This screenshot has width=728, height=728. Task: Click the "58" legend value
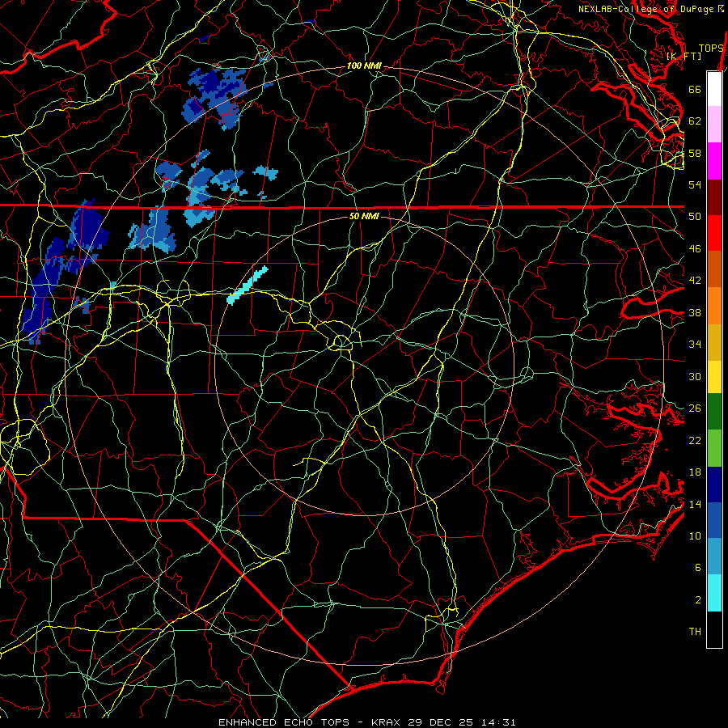[x=695, y=153]
